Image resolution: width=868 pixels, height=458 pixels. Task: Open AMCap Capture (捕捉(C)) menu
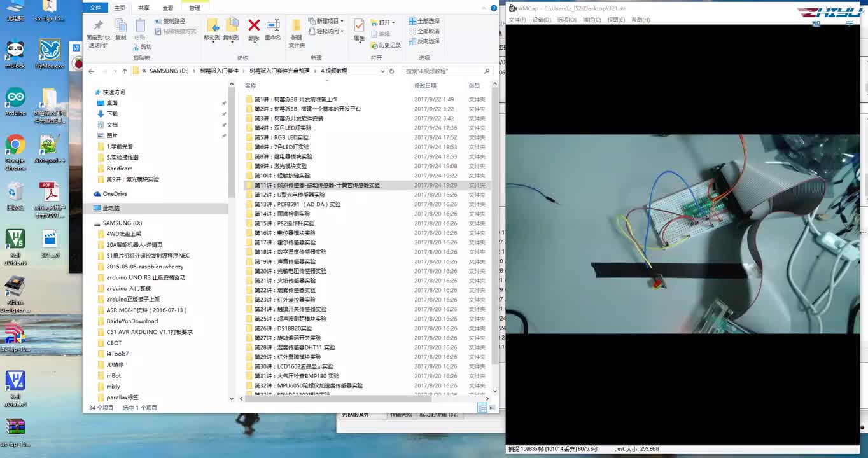[592, 20]
